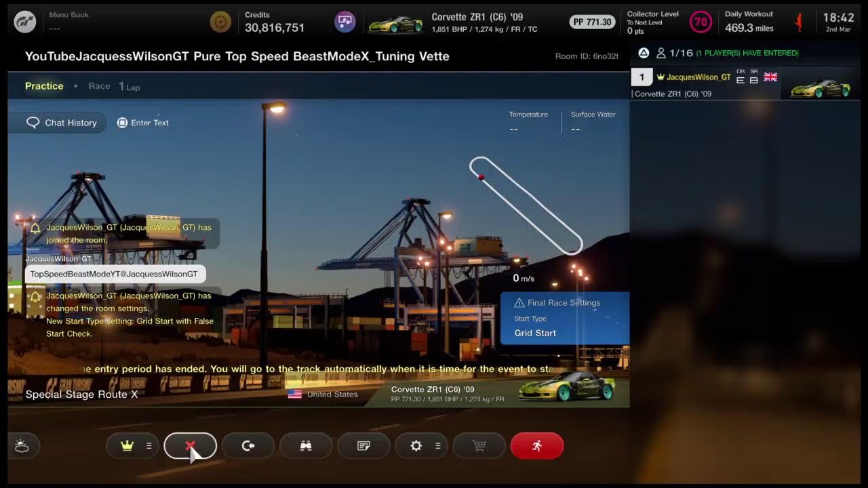
Task: Click the Room ID 6no32t text
Action: tap(587, 56)
